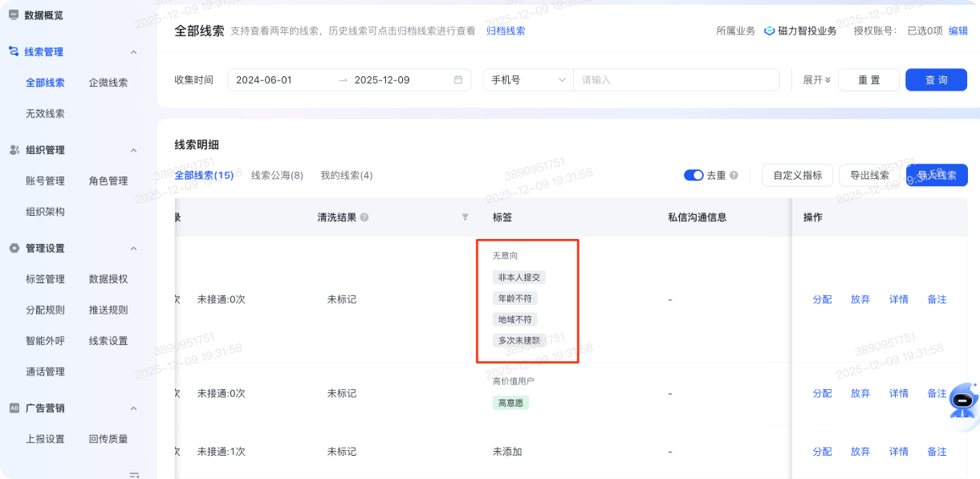Click the 重置 button

[868, 80]
